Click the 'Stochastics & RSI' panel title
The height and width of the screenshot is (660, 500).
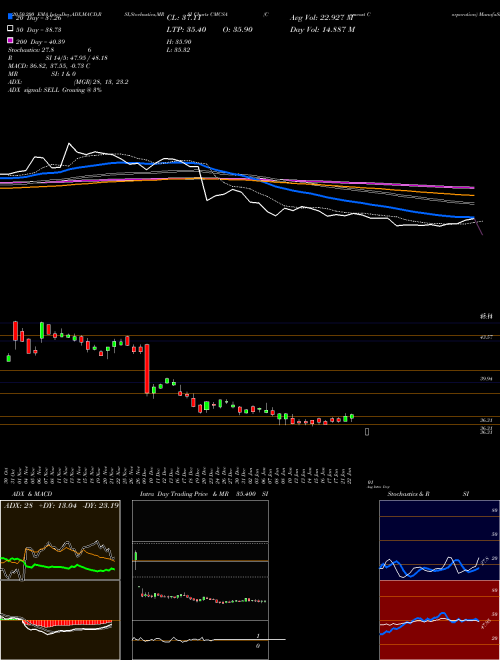[x=428, y=494]
